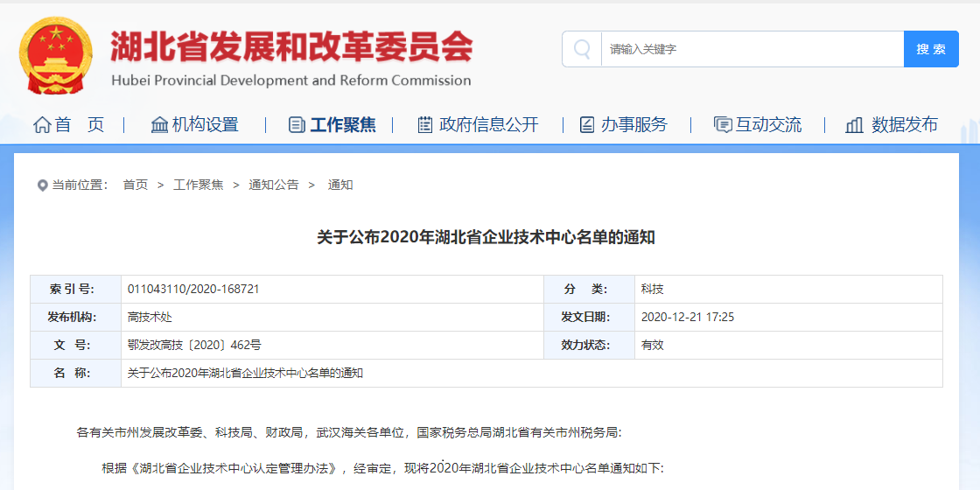
Task: Click the 首页 breadcrumb link
Action: pos(135,185)
